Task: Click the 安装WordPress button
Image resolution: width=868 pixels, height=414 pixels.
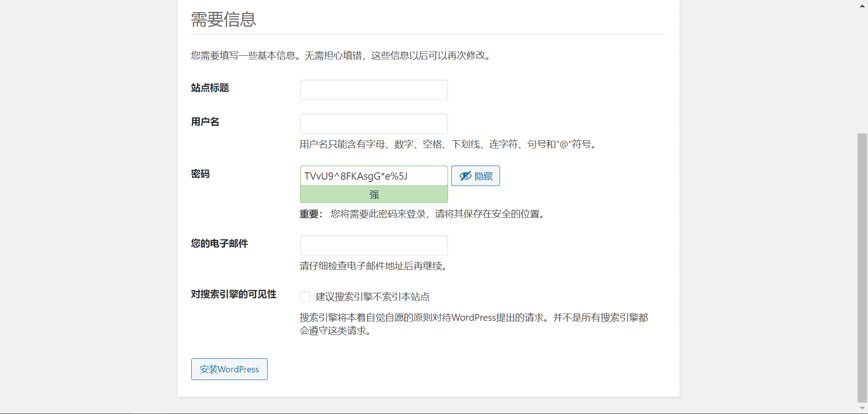Action: pyautogui.click(x=229, y=369)
